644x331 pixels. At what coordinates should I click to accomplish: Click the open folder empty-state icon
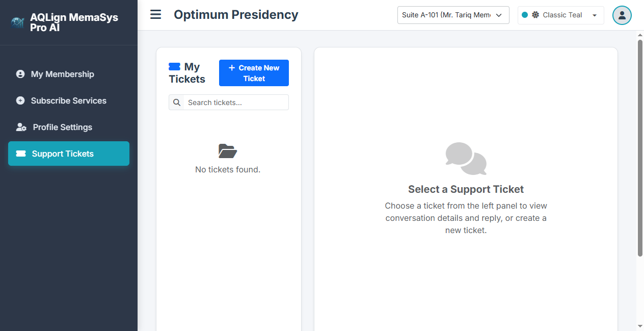(228, 151)
